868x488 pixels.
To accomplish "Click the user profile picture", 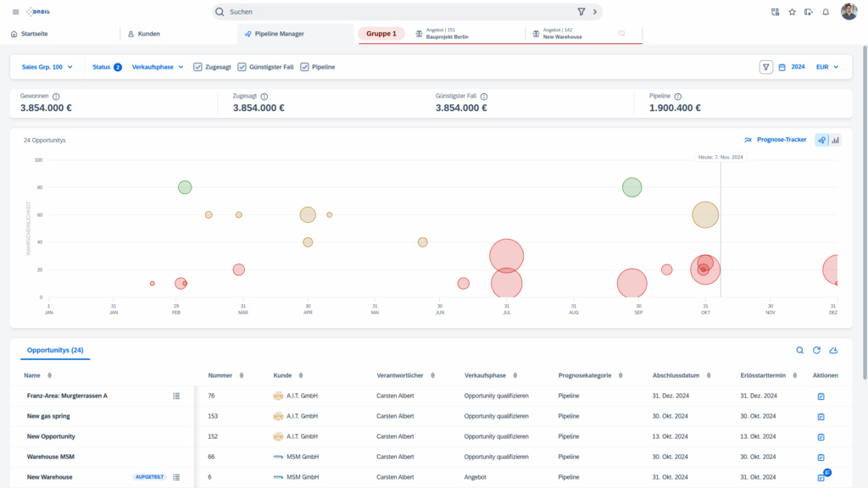I will pyautogui.click(x=850, y=12).
